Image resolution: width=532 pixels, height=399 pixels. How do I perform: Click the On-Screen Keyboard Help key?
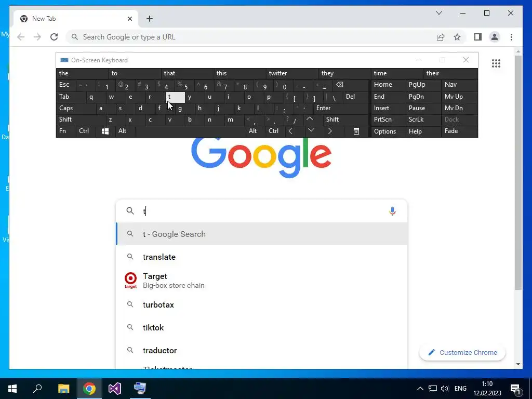click(423, 131)
